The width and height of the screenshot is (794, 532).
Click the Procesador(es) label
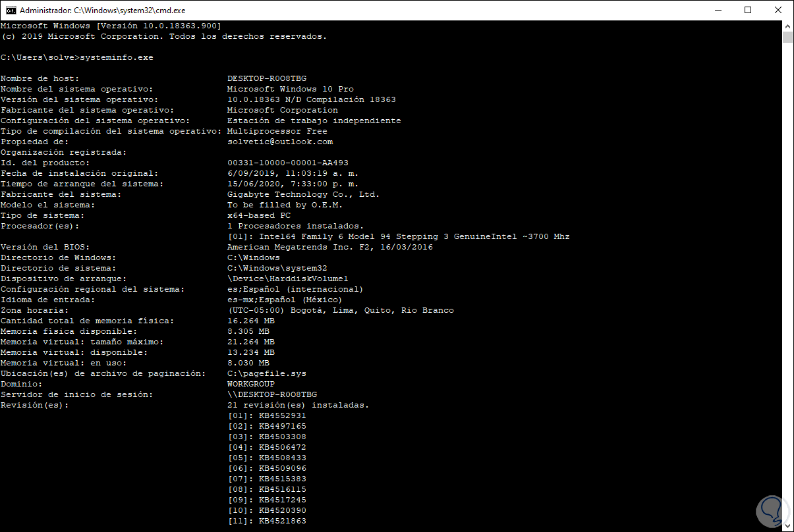click(40, 226)
